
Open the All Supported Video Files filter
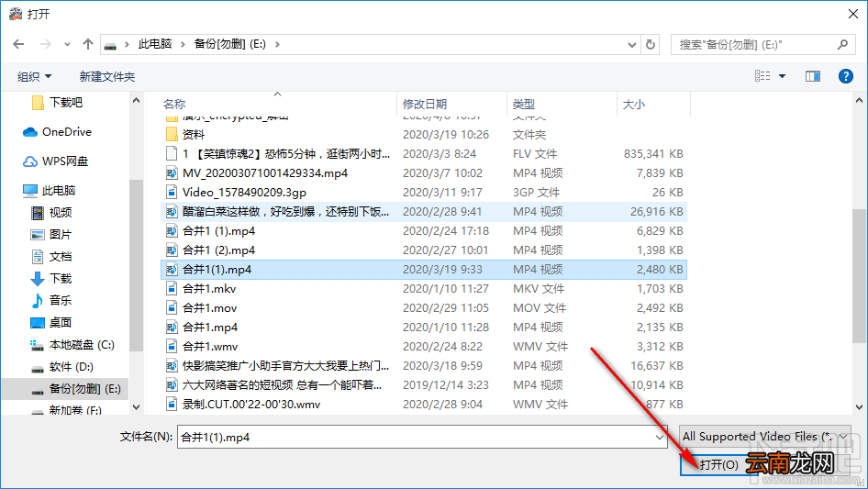[765, 437]
